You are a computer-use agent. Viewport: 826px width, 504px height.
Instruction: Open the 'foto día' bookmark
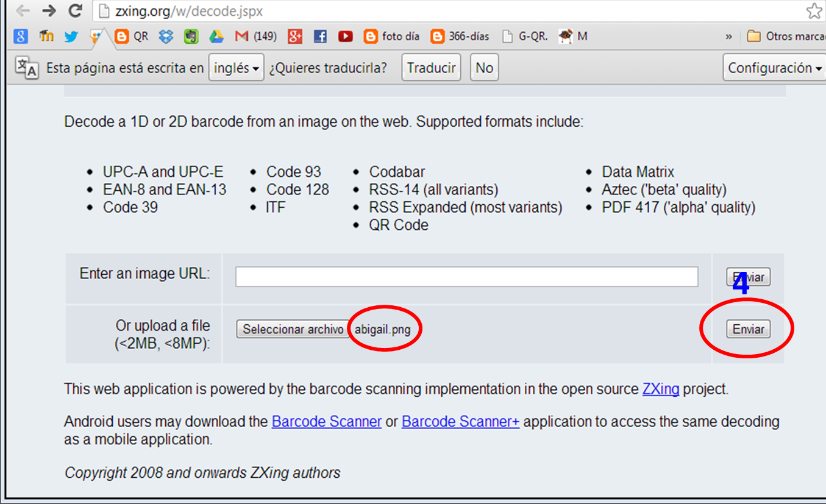tap(392, 37)
